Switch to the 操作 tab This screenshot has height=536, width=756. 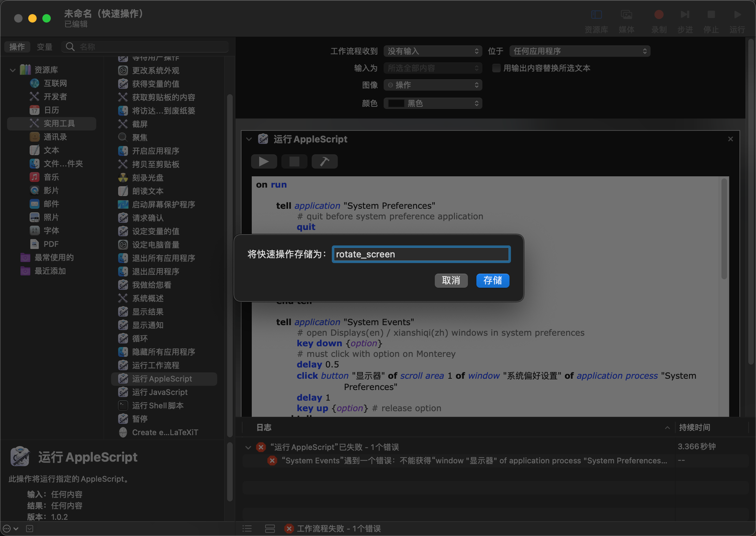coord(17,47)
